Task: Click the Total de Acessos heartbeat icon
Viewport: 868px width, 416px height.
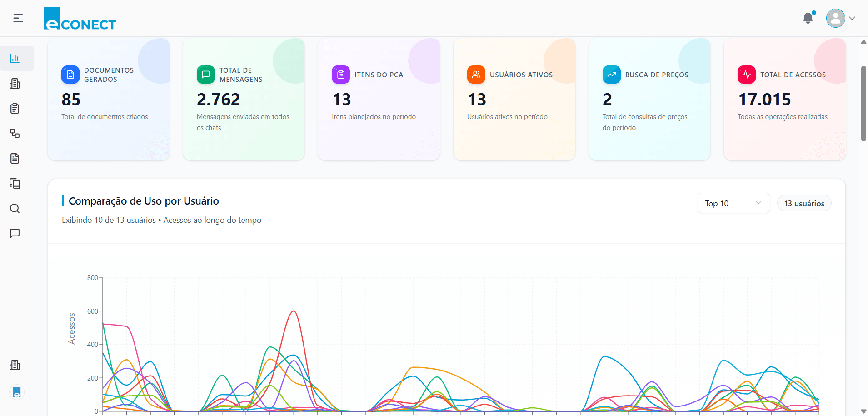Action: [746, 75]
